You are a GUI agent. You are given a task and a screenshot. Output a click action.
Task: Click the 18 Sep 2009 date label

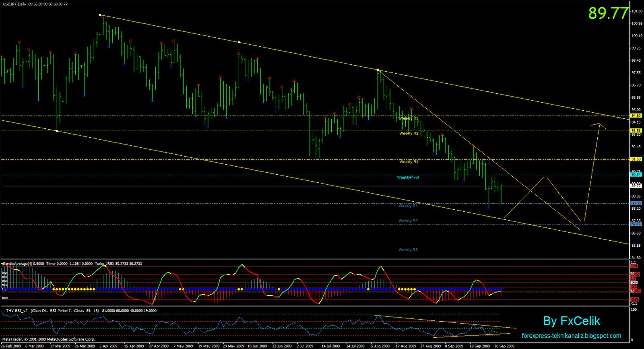pos(480,346)
